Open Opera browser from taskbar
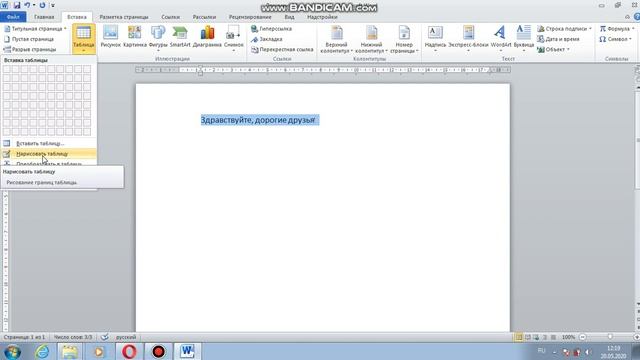Screen dimensions: 640x360 tap(129, 351)
